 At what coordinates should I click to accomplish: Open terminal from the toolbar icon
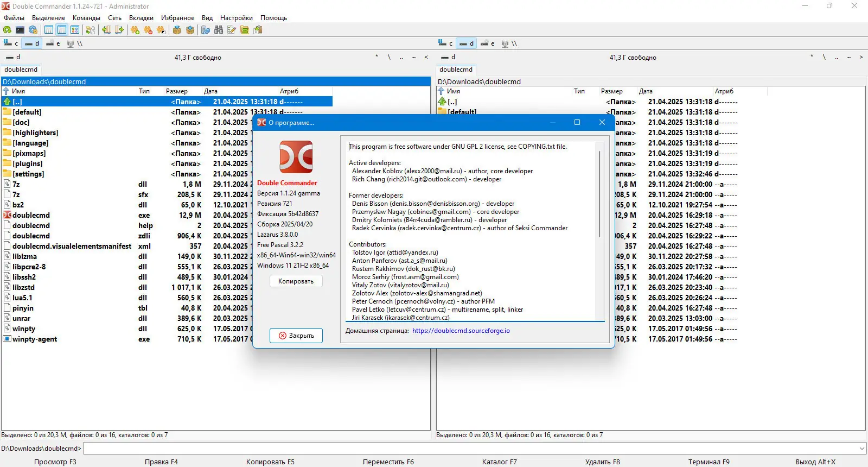click(20, 30)
